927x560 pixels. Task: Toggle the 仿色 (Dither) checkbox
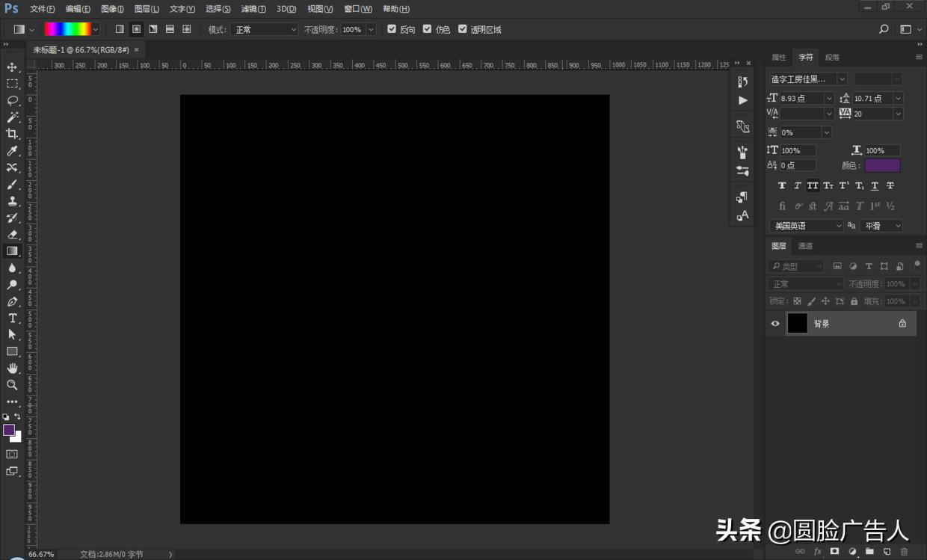tap(428, 29)
